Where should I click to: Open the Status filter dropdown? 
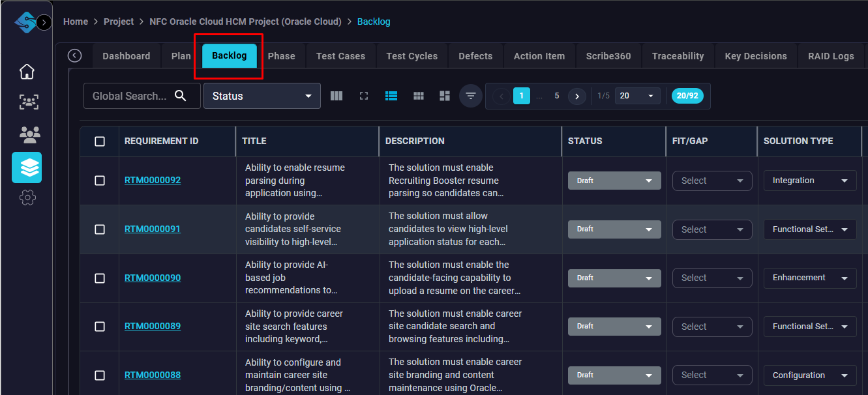(x=262, y=96)
